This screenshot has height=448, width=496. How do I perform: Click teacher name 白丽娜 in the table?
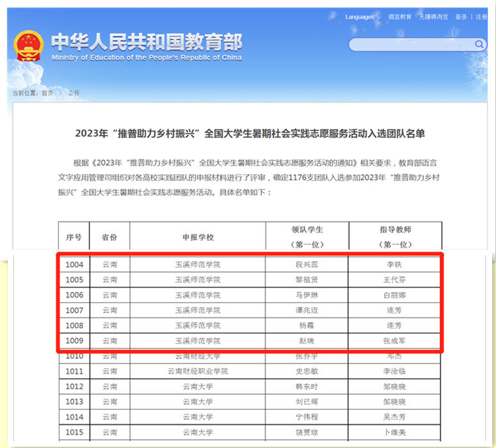[x=394, y=295]
